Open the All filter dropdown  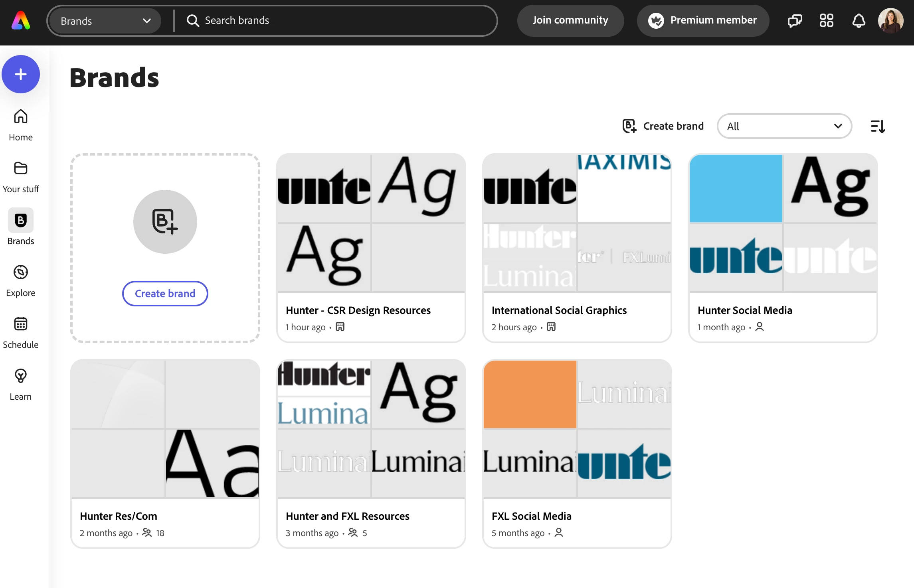[784, 126]
